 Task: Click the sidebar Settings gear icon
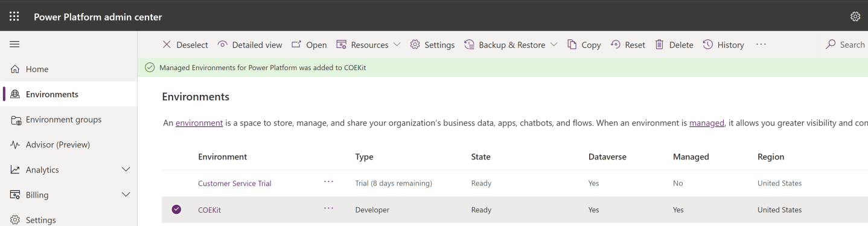(15, 220)
